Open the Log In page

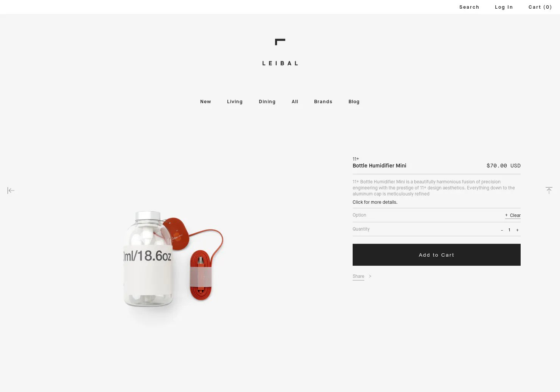point(504,7)
